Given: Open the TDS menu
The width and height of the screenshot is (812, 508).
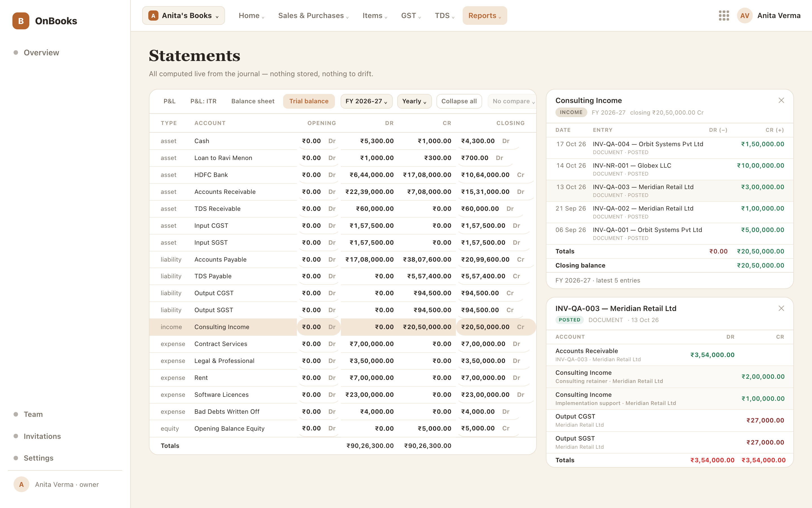Looking at the screenshot, I should click(444, 16).
